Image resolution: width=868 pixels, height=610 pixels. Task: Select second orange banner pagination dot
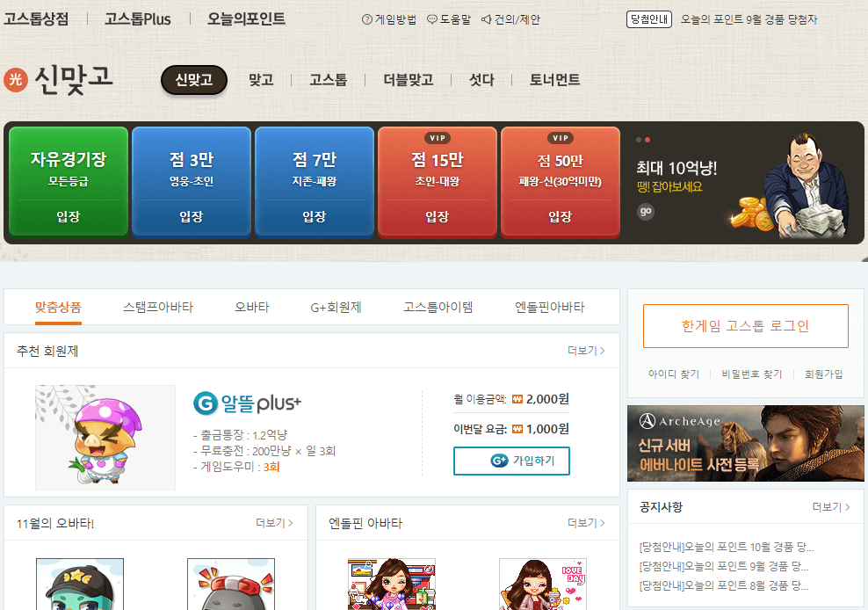[x=647, y=140]
